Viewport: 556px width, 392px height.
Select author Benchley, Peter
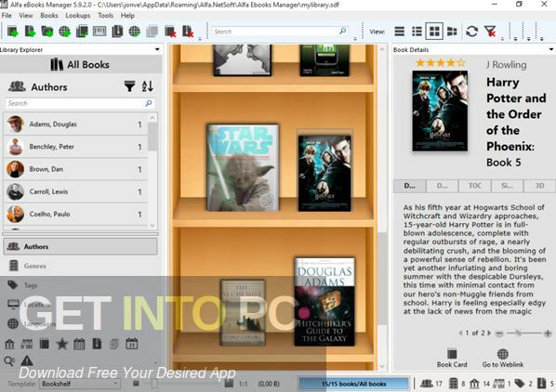click(75, 147)
